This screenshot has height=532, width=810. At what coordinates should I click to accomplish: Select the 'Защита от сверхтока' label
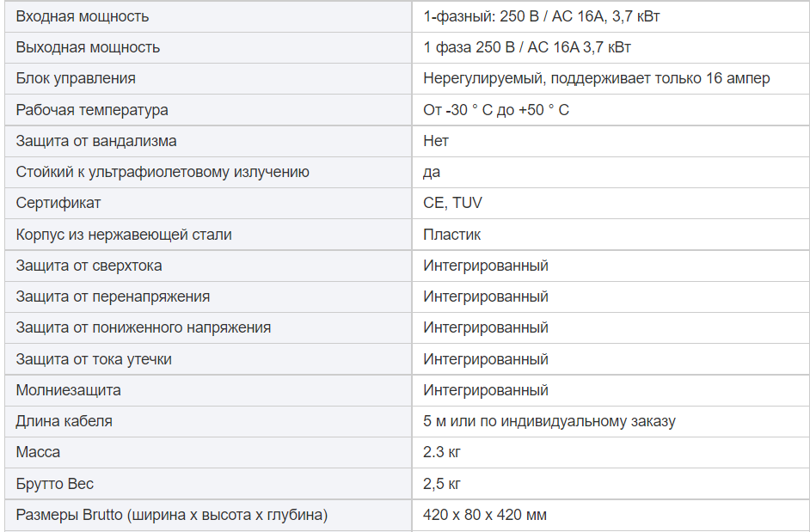[x=89, y=266]
